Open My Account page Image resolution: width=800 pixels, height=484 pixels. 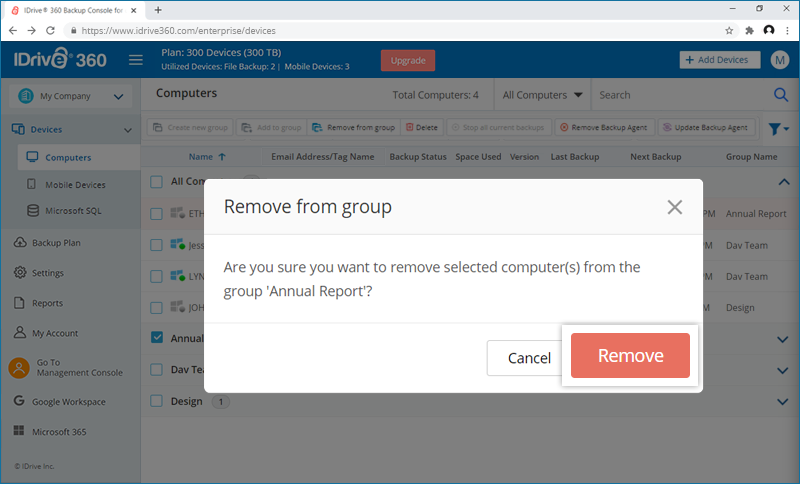coord(55,333)
